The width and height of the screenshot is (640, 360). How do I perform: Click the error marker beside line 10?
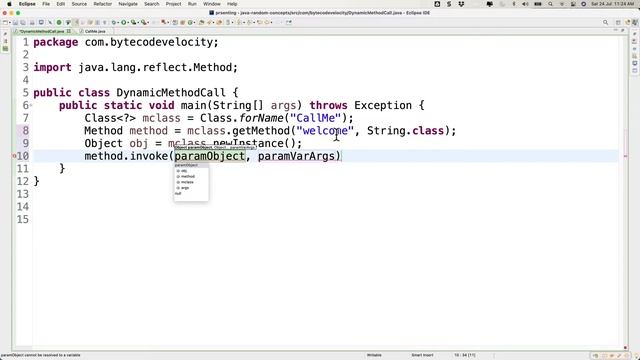click(14, 156)
